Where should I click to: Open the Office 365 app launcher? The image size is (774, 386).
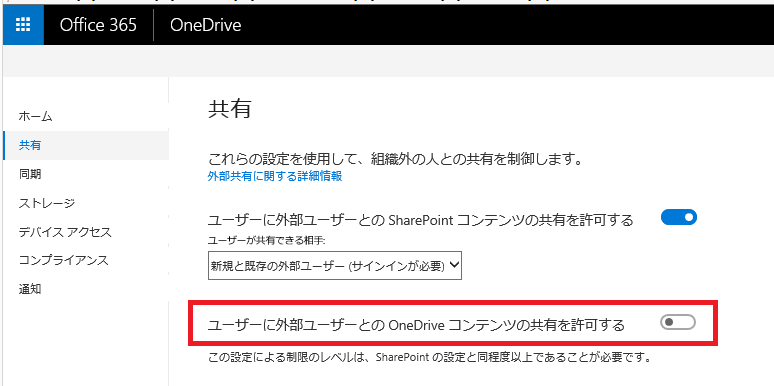23,25
